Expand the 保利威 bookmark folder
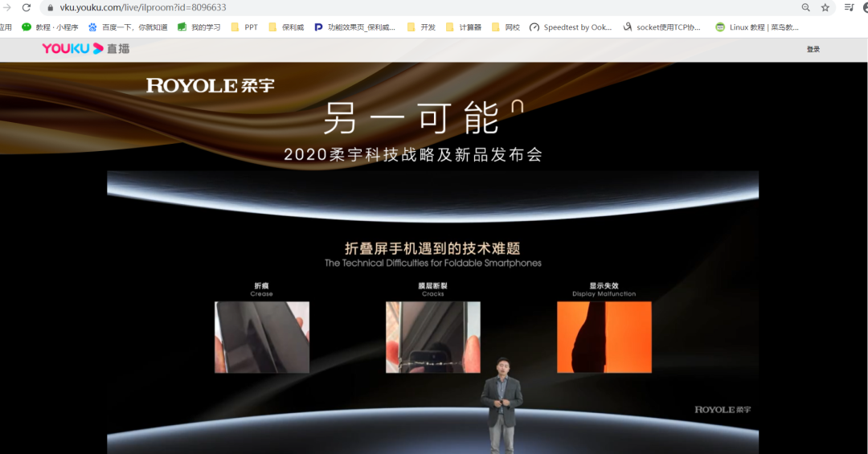This screenshot has height=454, width=868. click(x=286, y=27)
